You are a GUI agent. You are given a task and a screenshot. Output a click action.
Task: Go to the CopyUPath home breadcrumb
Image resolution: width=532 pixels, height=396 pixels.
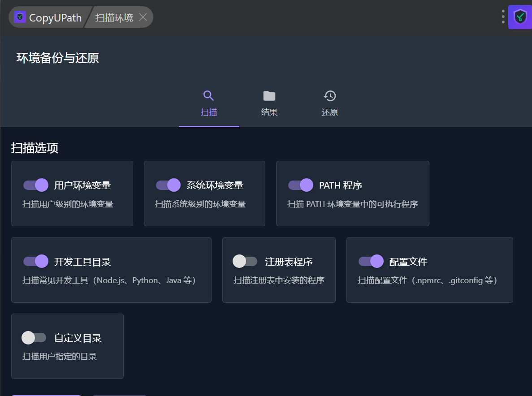pos(55,17)
